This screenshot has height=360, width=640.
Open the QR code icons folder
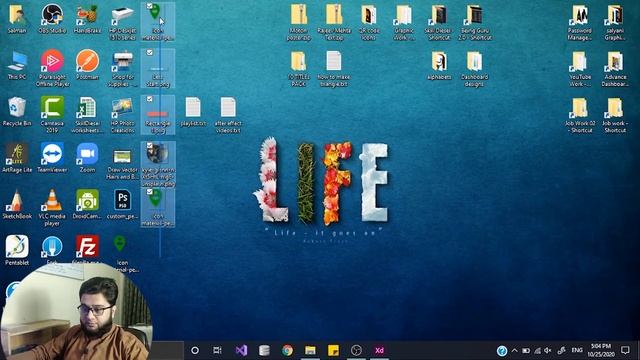click(369, 22)
